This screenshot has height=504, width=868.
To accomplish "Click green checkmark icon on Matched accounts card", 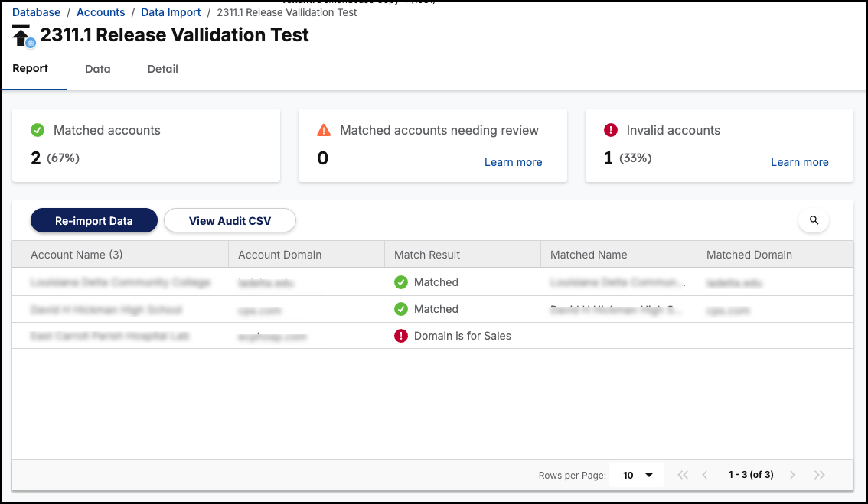I will click(38, 130).
